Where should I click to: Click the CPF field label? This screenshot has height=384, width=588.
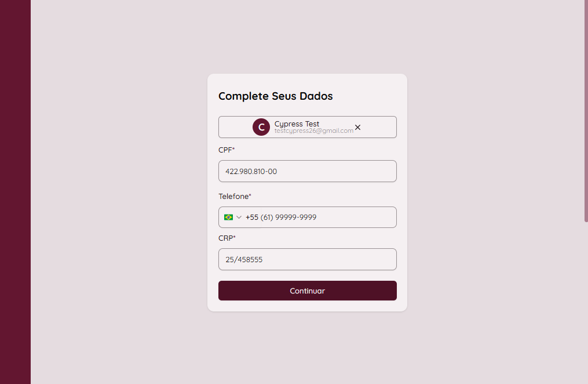[x=227, y=150]
